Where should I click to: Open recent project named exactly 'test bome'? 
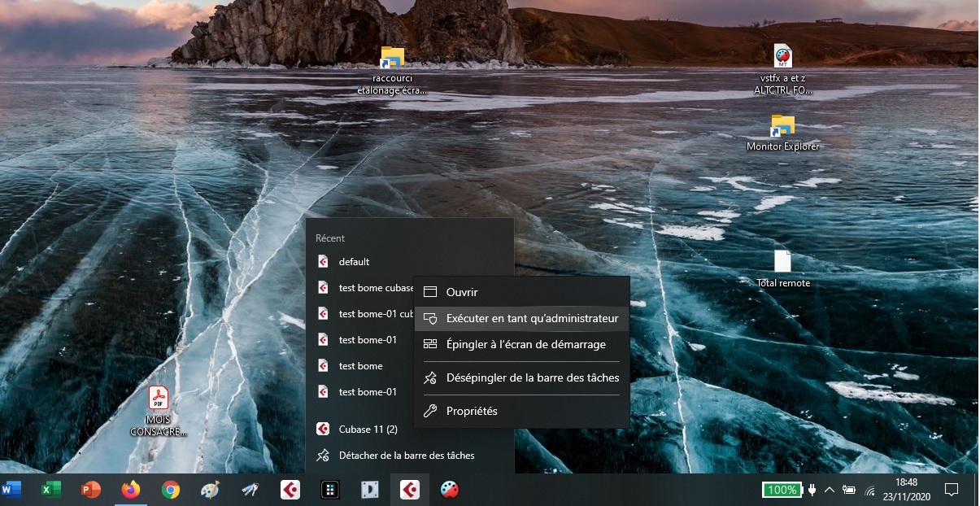pyautogui.click(x=360, y=366)
